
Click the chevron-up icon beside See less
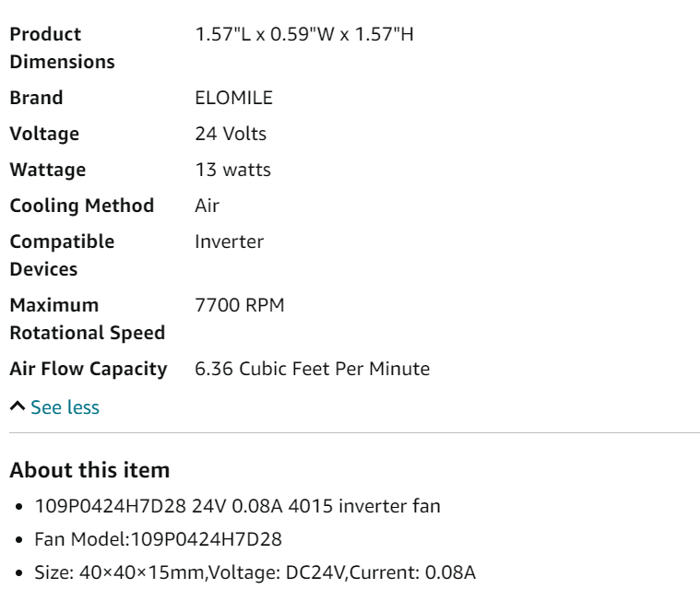pos(18,406)
